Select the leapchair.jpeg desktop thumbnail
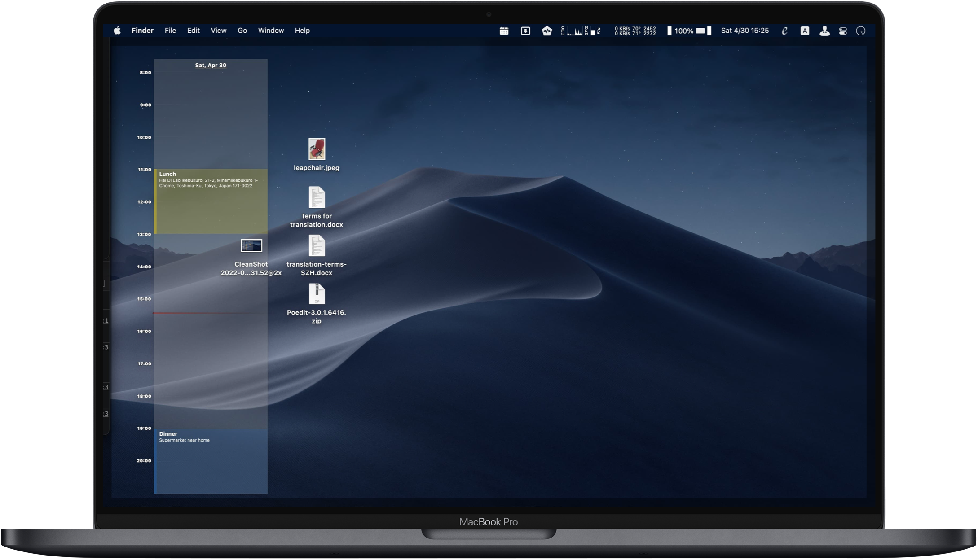 coord(317,149)
